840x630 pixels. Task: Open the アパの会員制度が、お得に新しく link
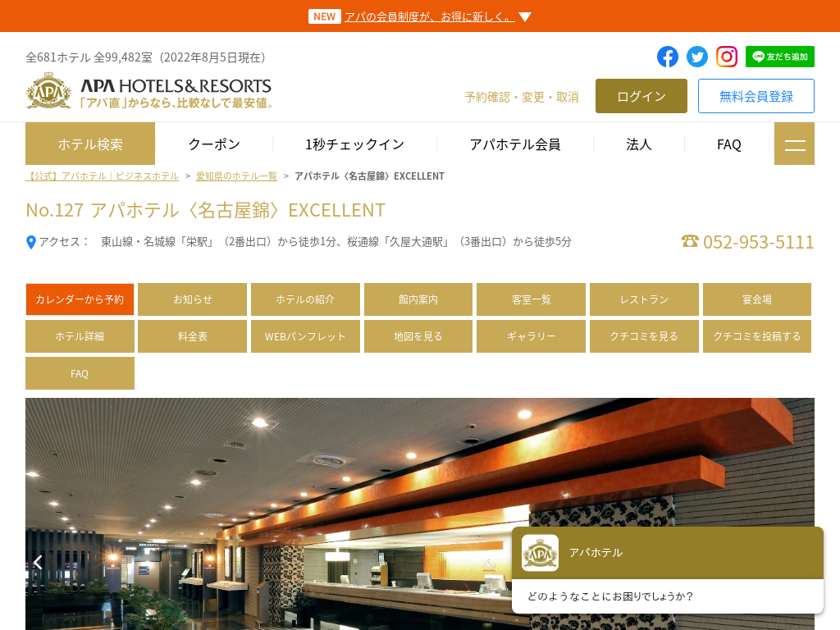430,17
